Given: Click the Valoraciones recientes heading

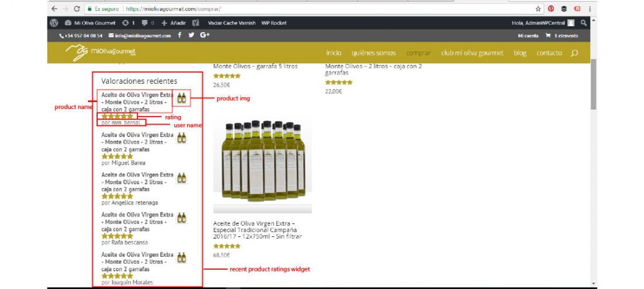Looking at the screenshot, I should pos(139,81).
